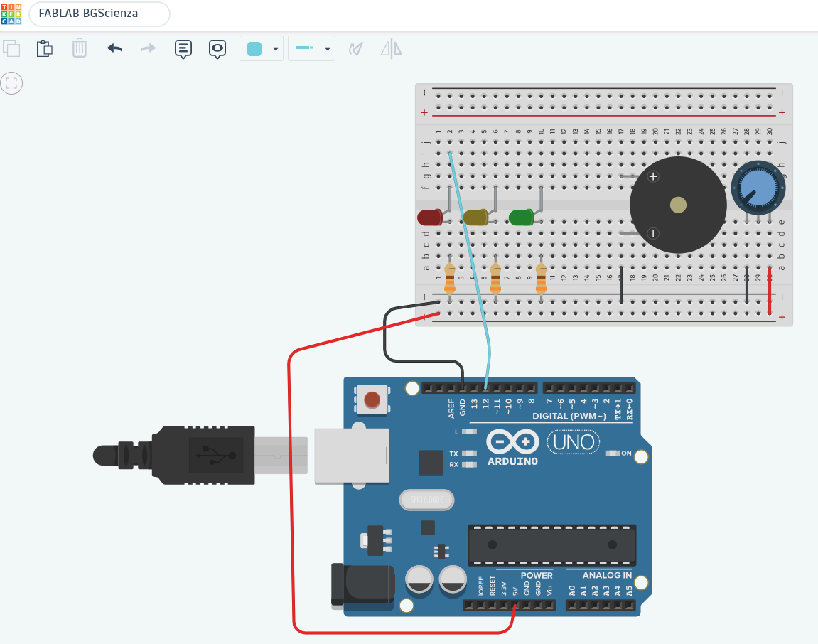Open the Notes tool icon
The height and width of the screenshot is (644, 818).
click(x=183, y=49)
